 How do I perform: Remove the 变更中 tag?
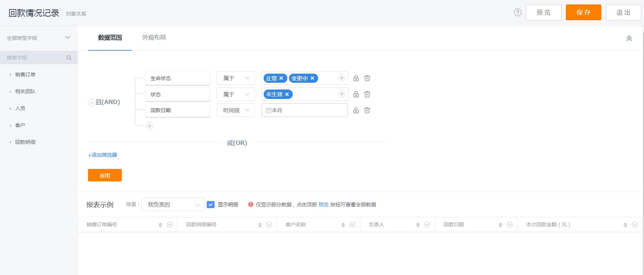[x=312, y=78]
